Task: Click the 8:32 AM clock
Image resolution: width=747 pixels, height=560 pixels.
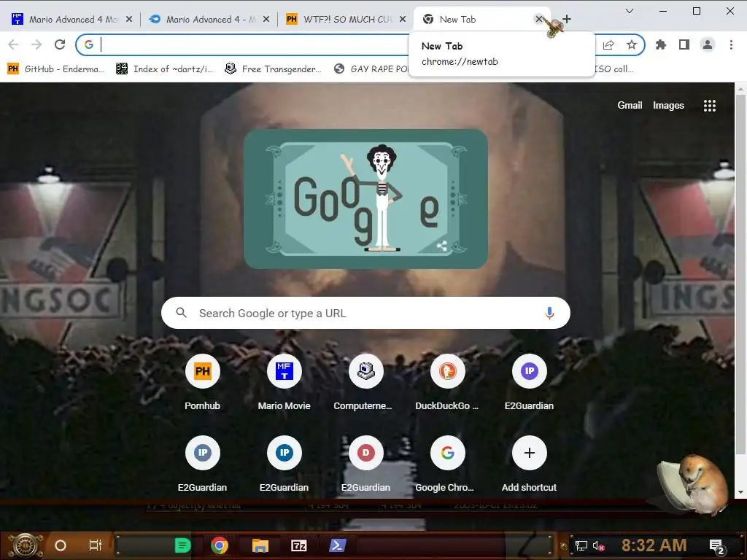Action: [x=654, y=545]
